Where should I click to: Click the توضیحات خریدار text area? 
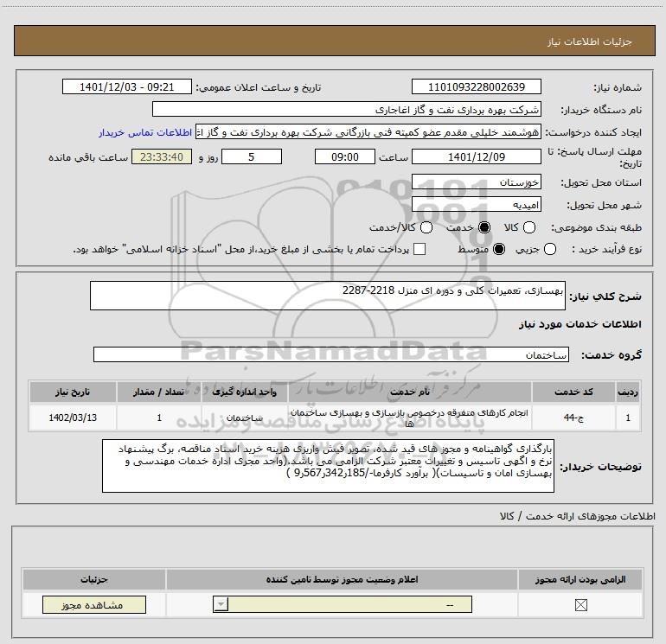(328, 466)
